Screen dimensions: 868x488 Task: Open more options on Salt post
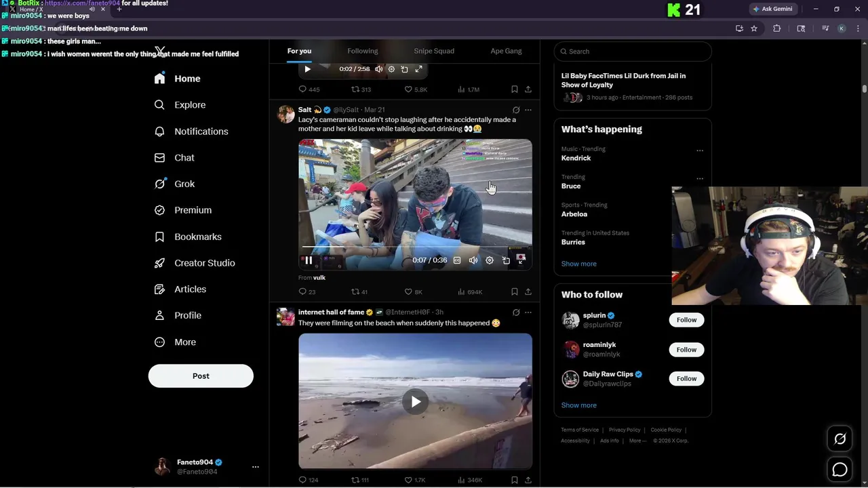528,110
